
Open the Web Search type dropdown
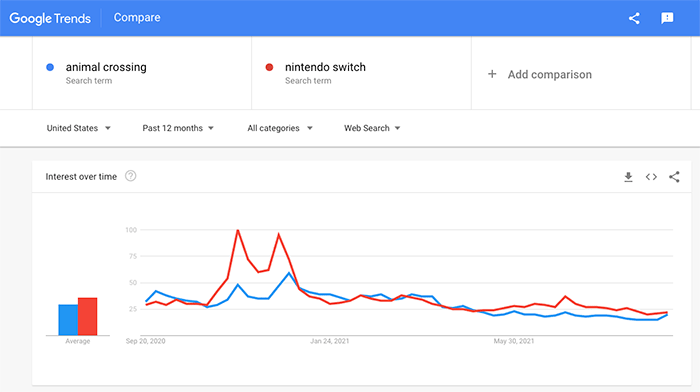coord(372,128)
